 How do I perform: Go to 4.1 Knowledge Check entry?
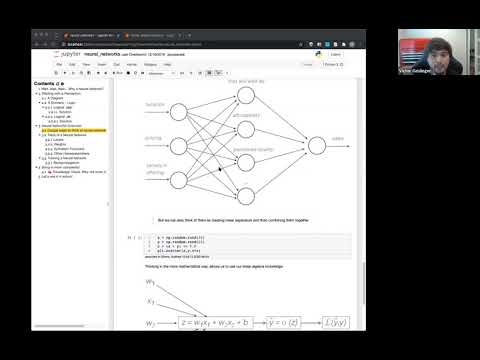74,172
